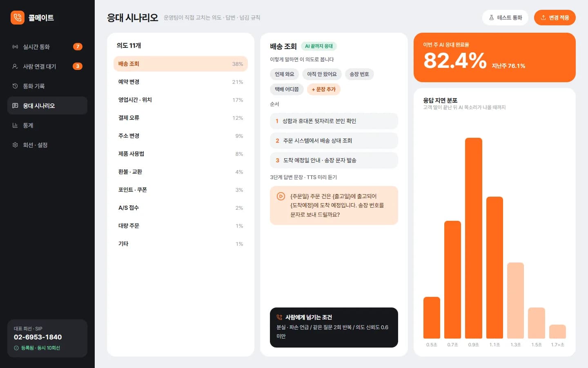This screenshot has width=588, height=368.
Task: Click the 0.9초 bar in 응답 지연 분포
Action: pos(474,238)
